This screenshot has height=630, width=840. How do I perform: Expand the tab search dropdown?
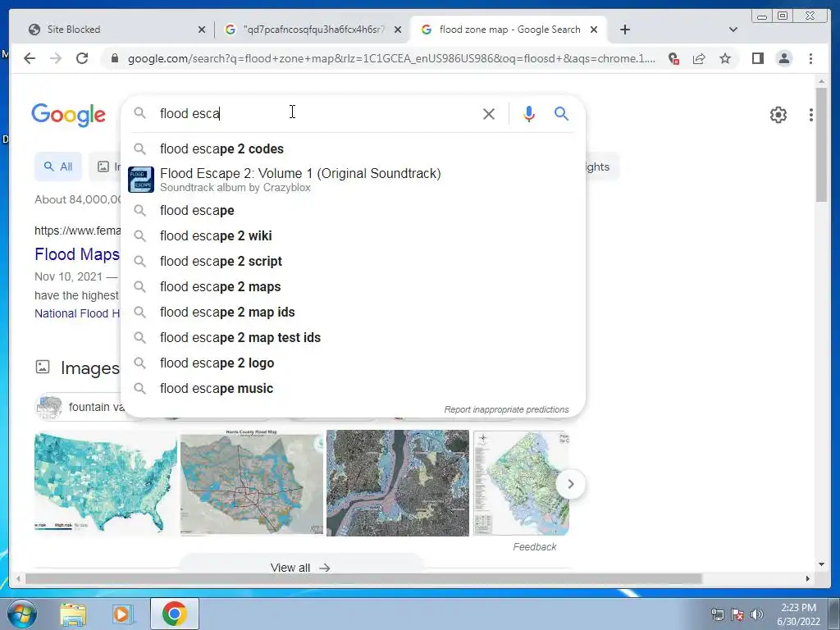[733, 30]
